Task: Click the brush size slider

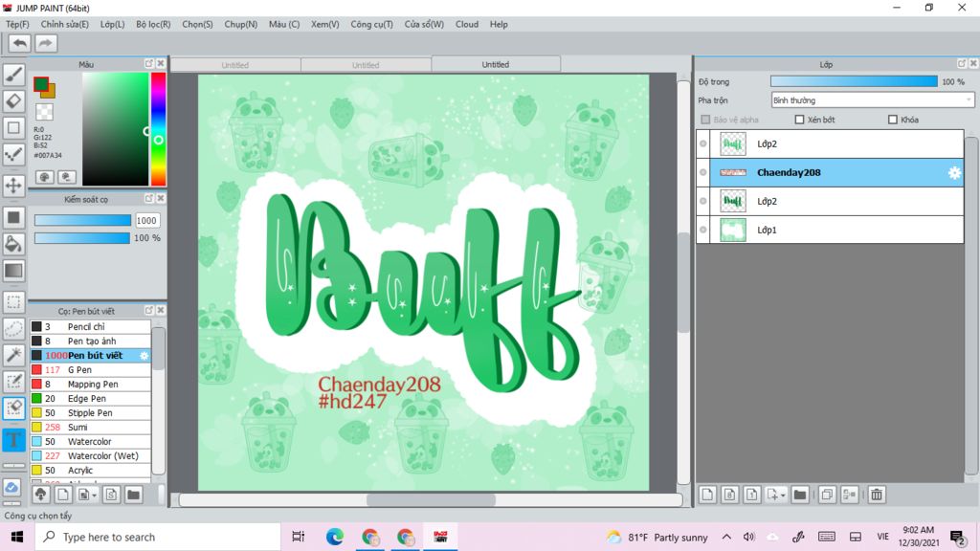Action: tap(82, 221)
